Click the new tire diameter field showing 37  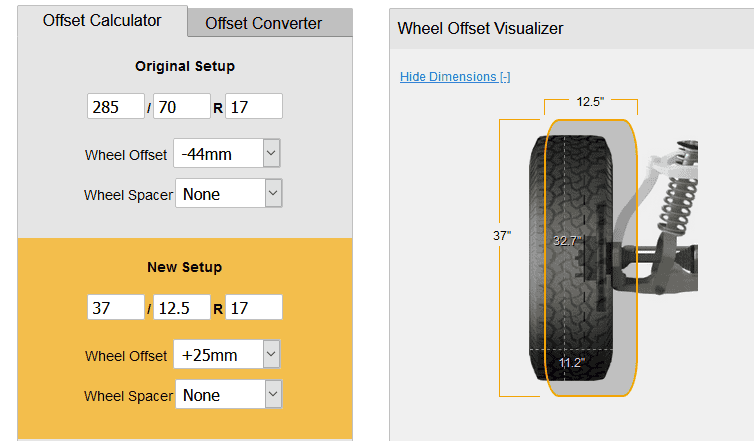(x=116, y=307)
